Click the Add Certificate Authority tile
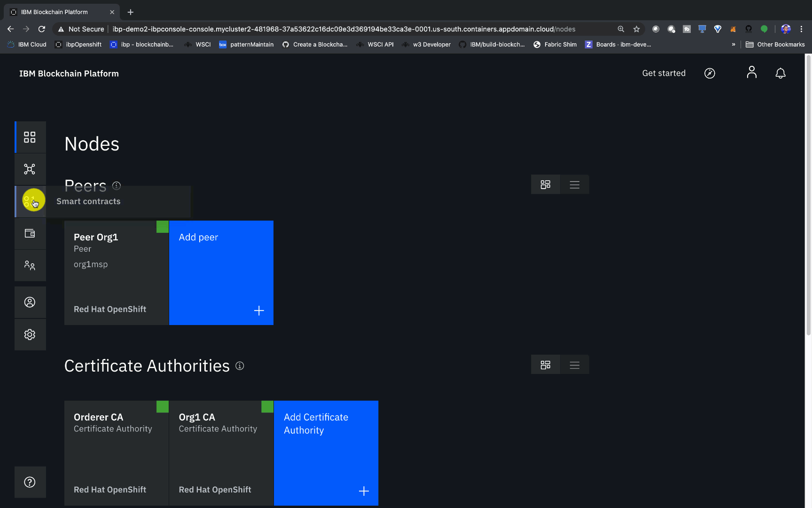Screen dimensions: 812x508 pos(326,453)
